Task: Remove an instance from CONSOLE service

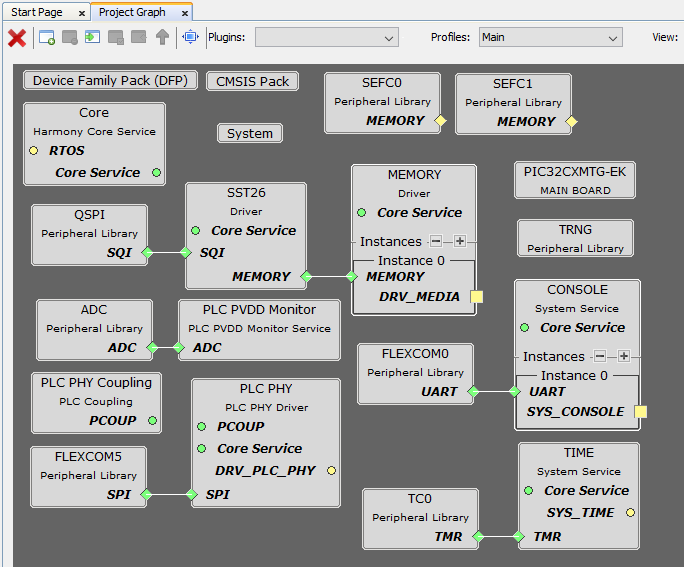Action: pos(600,356)
